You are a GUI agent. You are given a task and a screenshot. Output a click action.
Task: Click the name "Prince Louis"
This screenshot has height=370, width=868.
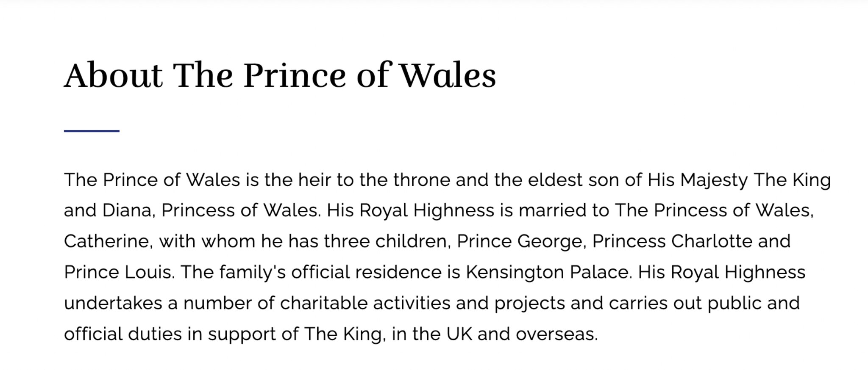(119, 272)
